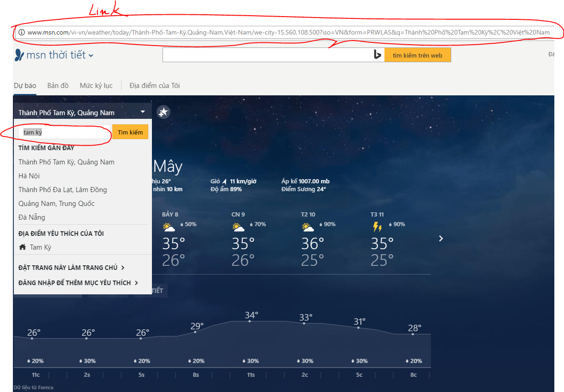Image resolution: width=564 pixels, height=392 pixels.
Task: Click the Tìm kiếm location button
Action: coord(130,132)
